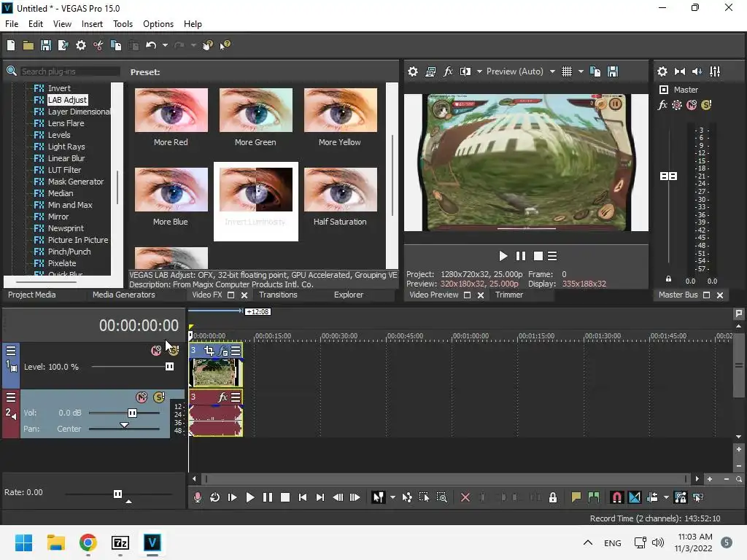Open audio track 2 hamburger menu
This screenshot has height=560, width=747.
[10, 397]
